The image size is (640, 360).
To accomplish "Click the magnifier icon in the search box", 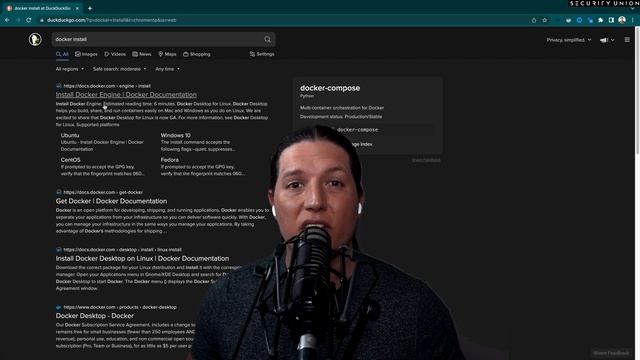I will point(267,39).
